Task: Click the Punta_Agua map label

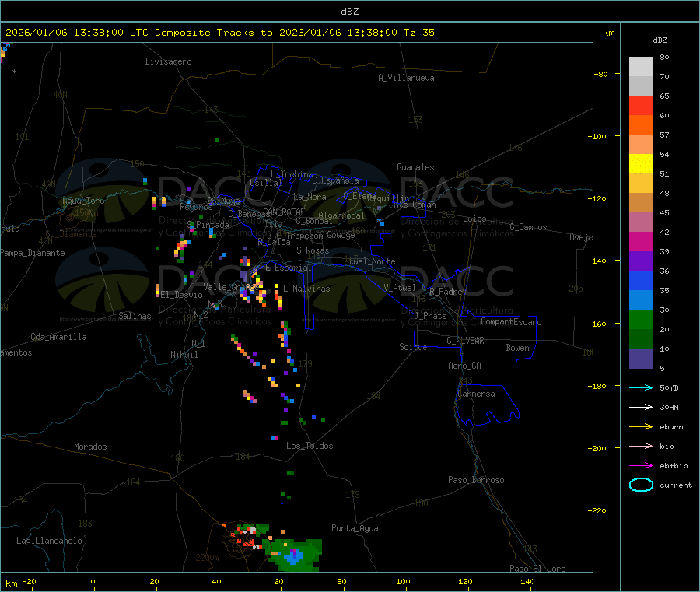Action: point(355,528)
